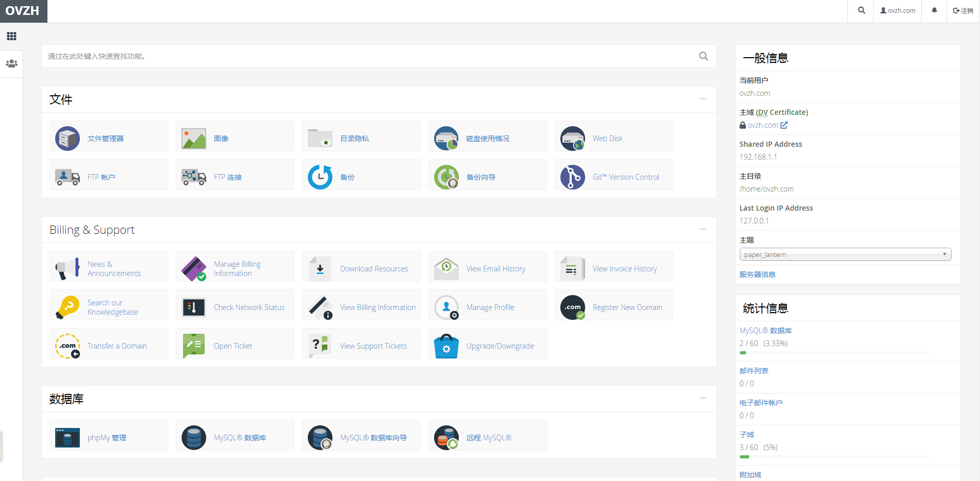This screenshot has width=980, height=481.
Task: Click the MySQL® 数据库 usage progress bar
Action: pos(835,353)
